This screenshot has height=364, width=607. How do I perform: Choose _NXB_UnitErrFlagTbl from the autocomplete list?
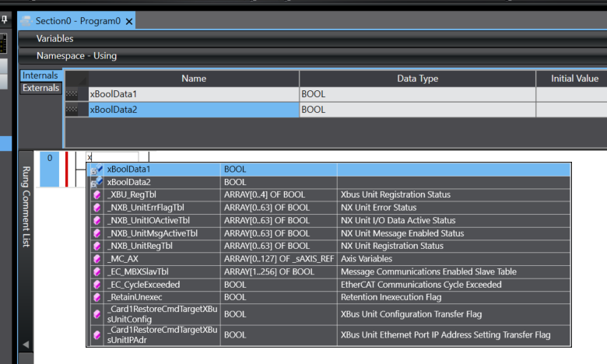[x=146, y=208]
